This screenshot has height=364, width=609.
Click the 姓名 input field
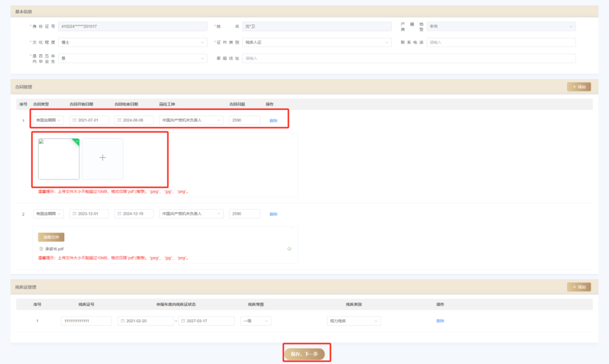317,26
